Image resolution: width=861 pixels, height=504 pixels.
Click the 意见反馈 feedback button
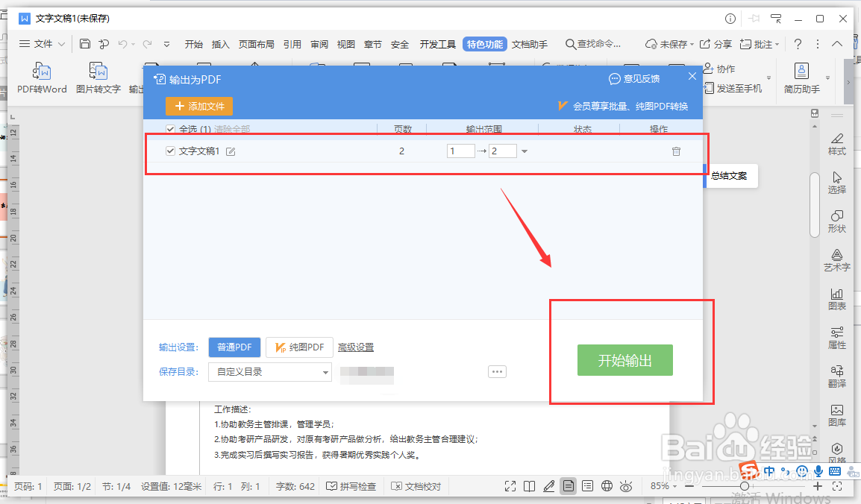click(x=634, y=79)
